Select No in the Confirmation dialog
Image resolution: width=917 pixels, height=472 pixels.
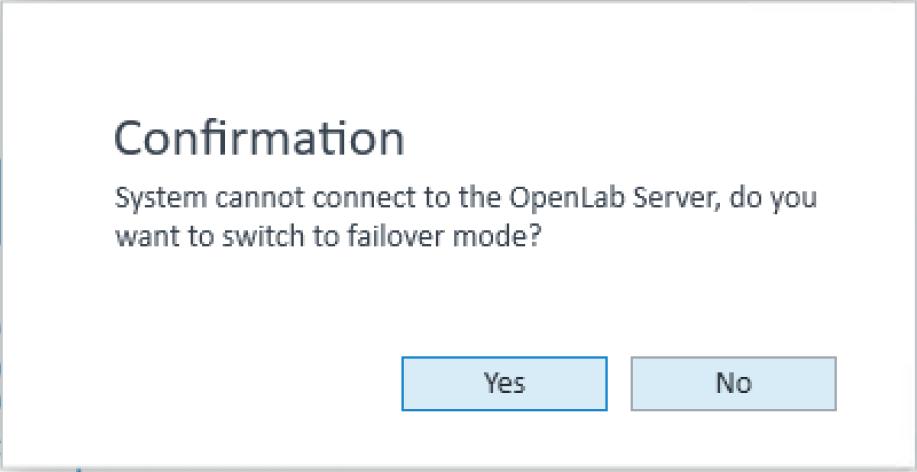click(x=733, y=383)
